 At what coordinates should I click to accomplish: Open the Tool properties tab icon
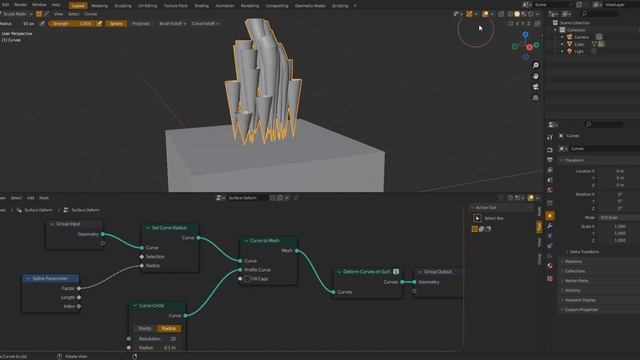550,138
